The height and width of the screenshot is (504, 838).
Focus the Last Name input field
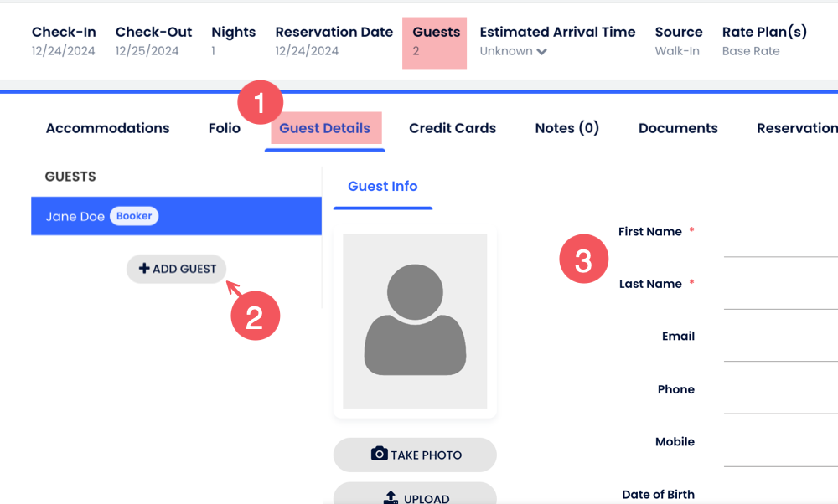[779, 296]
